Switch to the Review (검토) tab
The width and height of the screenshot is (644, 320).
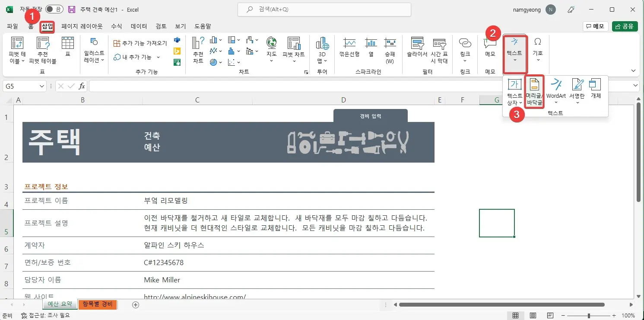click(x=161, y=26)
